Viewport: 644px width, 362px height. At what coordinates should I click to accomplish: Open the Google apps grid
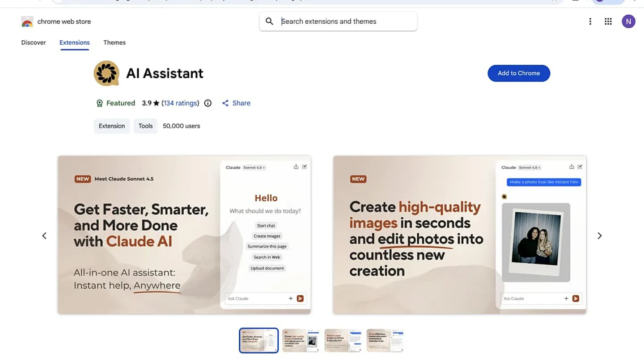pos(608,21)
